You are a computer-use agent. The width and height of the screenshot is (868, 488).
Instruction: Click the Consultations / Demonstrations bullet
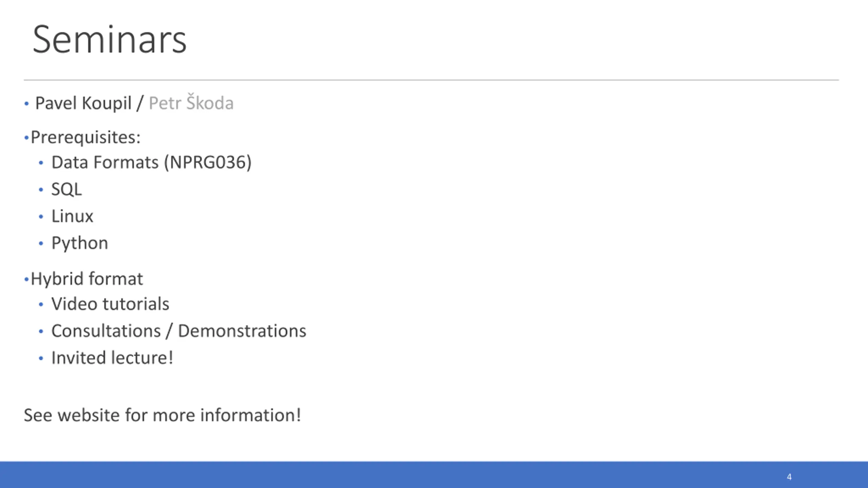coord(179,331)
